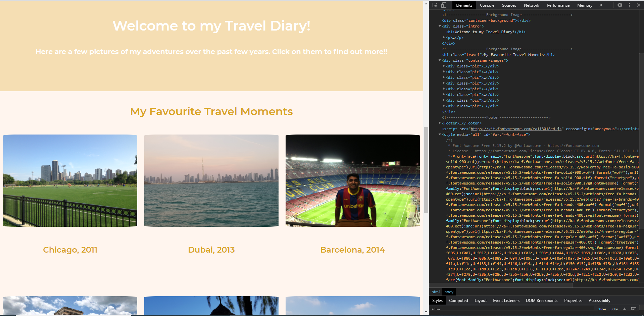Click the Barcelona stadium photo
The width and height of the screenshot is (644, 316).
pos(353,181)
